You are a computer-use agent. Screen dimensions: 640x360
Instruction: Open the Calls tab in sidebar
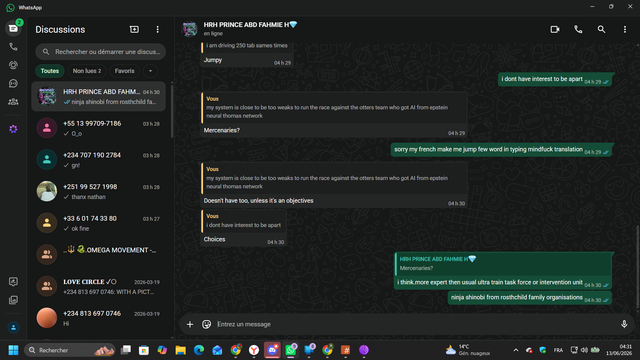point(13,47)
